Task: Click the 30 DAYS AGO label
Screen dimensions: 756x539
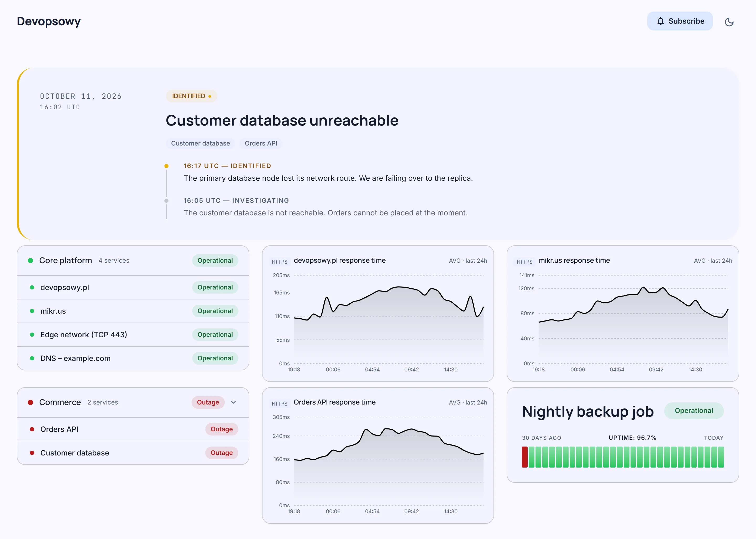Action: 542,438
